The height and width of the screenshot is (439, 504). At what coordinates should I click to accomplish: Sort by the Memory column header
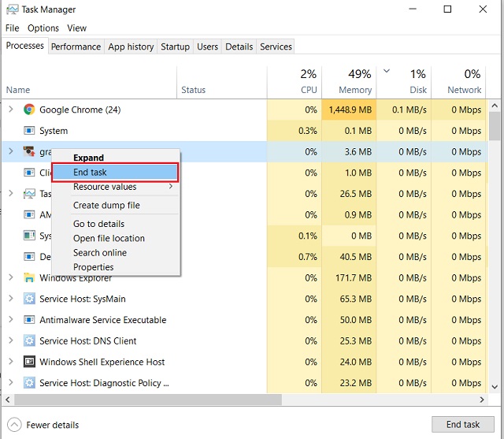pos(349,82)
